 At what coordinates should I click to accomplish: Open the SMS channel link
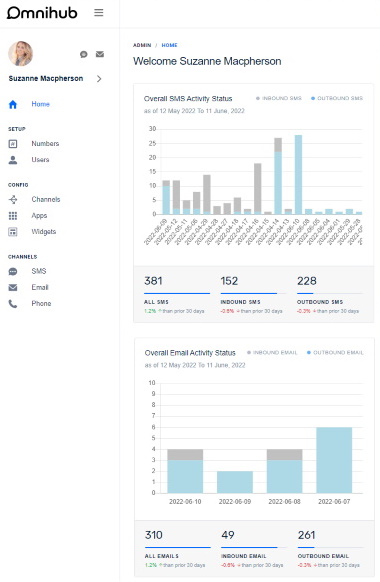pyautogui.click(x=39, y=271)
